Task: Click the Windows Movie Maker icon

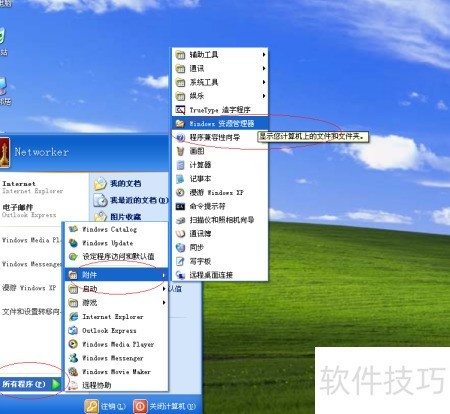Action: click(73, 372)
